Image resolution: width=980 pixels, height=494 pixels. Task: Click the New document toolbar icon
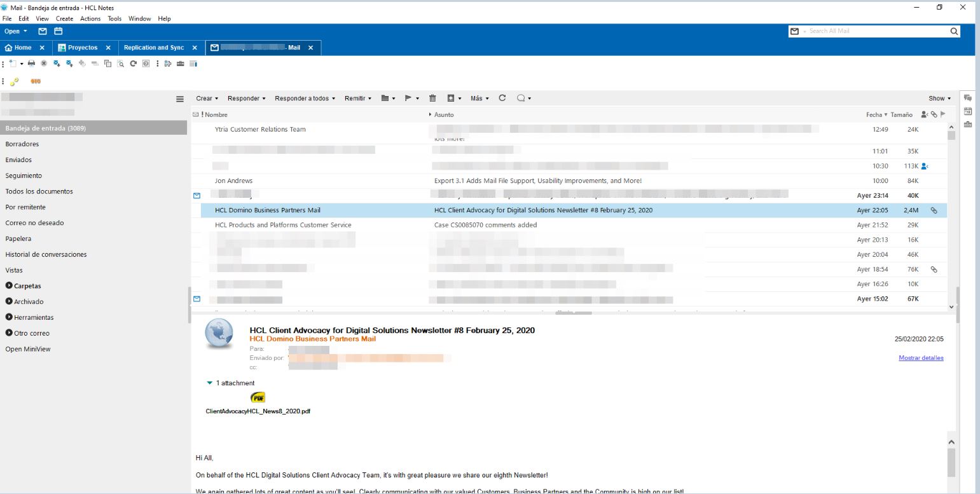(13, 64)
